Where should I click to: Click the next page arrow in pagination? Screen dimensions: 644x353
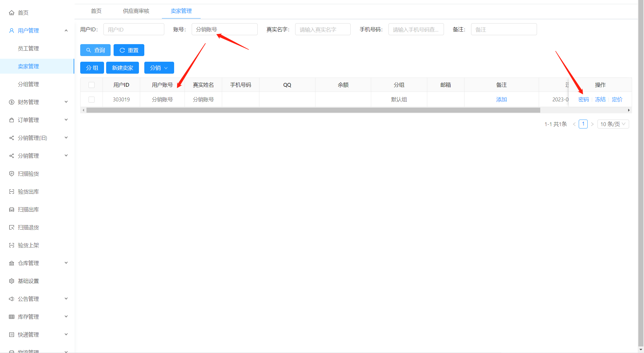pyautogui.click(x=592, y=124)
